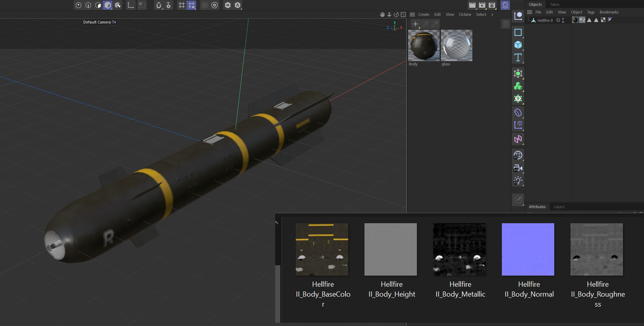Click the hexagon A auto icon
The image size is (644, 326).
point(237,5)
